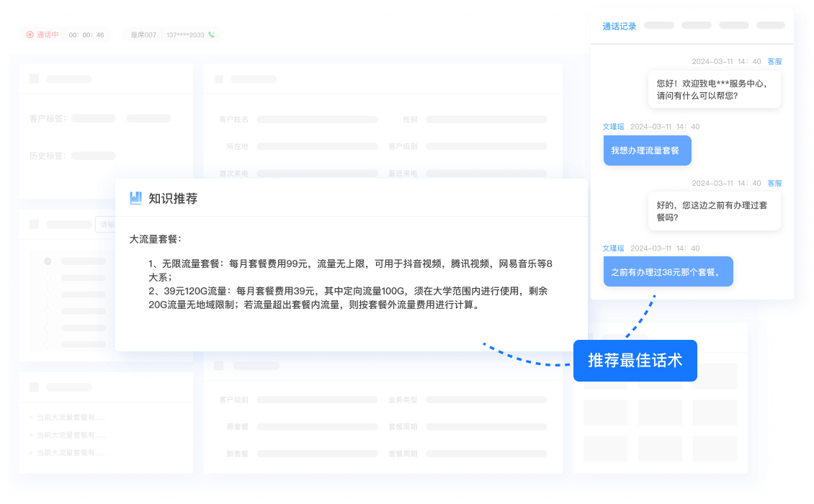Select the checked first step in the timeline list
Viewport: 814px width, 504px height.
[48, 261]
